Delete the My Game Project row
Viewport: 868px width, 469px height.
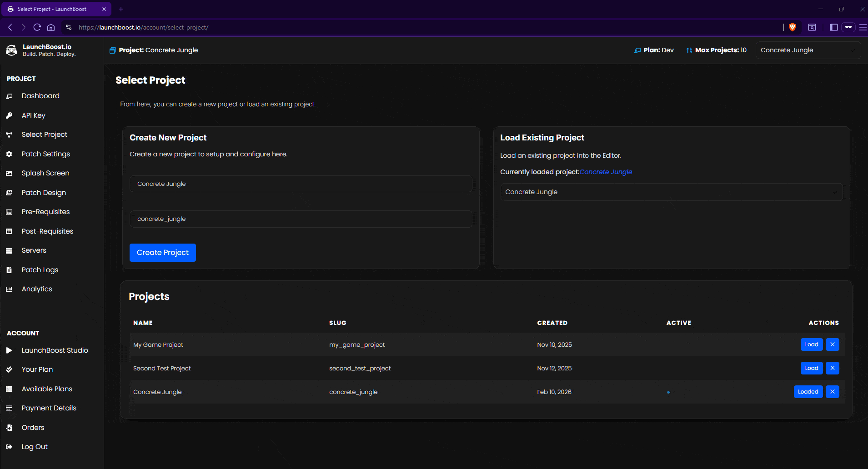pyautogui.click(x=833, y=344)
